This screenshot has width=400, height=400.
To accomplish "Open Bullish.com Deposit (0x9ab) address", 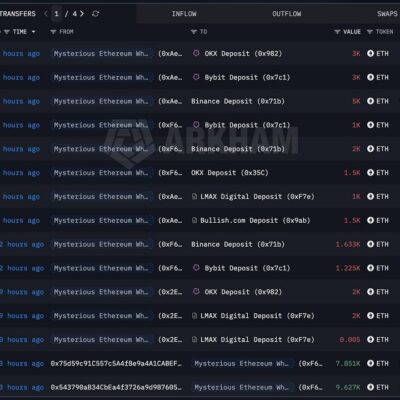I will click(x=255, y=221).
